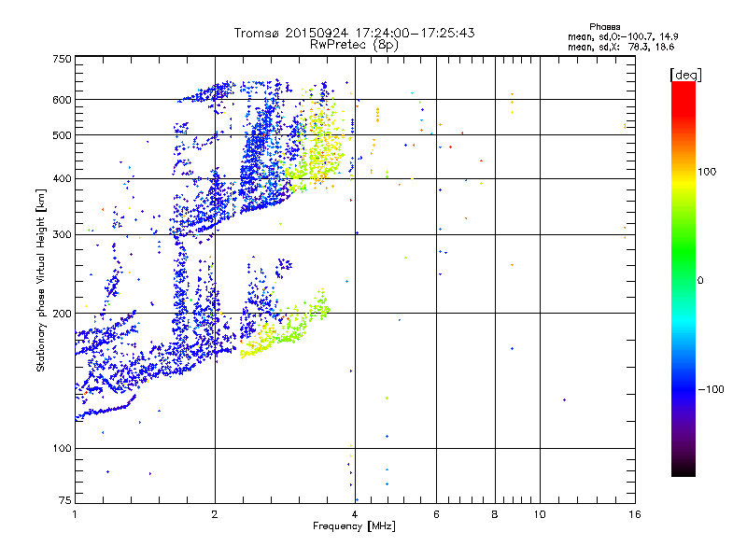747x560 pixels.
Task: Click the y-axis tick label '600'
Action: (x=62, y=100)
